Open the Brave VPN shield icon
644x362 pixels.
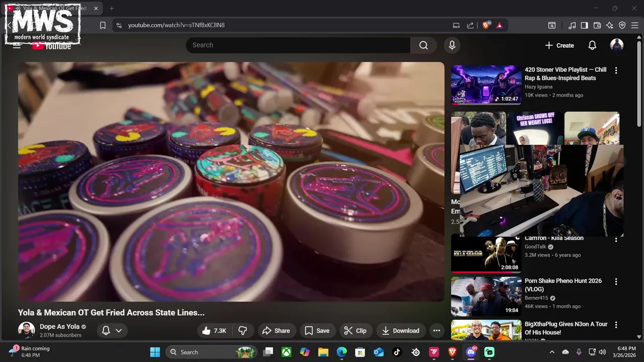[x=622, y=25]
